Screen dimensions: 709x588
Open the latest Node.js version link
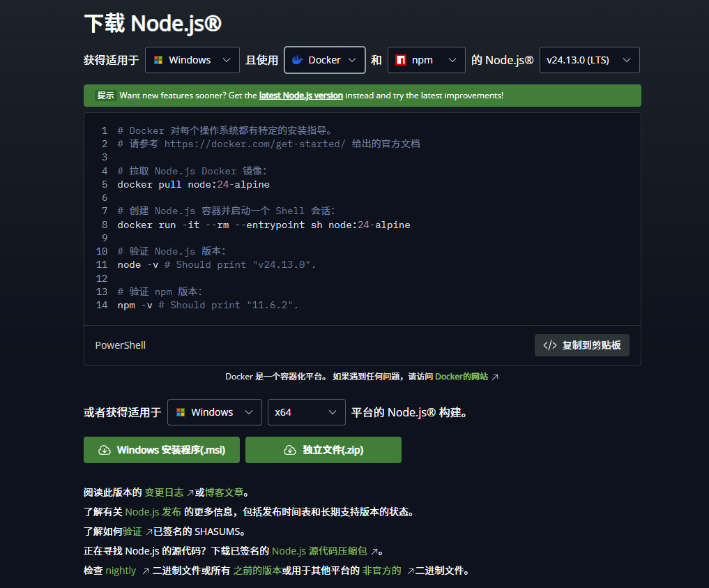coord(300,96)
